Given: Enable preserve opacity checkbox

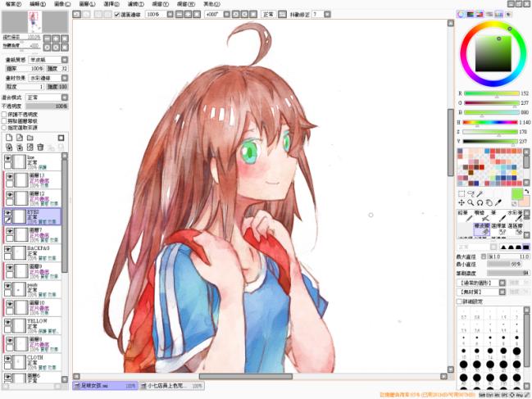Looking at the screenshot, I should click(x=4, y=115).
